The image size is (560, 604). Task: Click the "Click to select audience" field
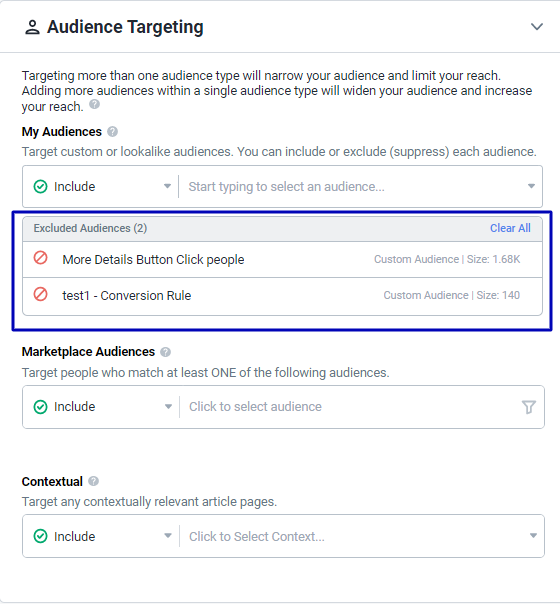(x=349, y=407)
